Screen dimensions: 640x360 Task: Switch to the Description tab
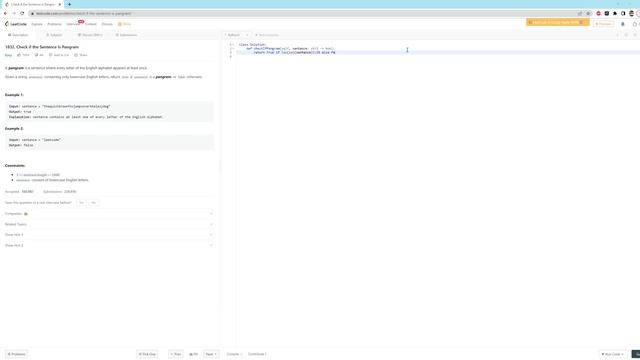[x=18, y=35]
